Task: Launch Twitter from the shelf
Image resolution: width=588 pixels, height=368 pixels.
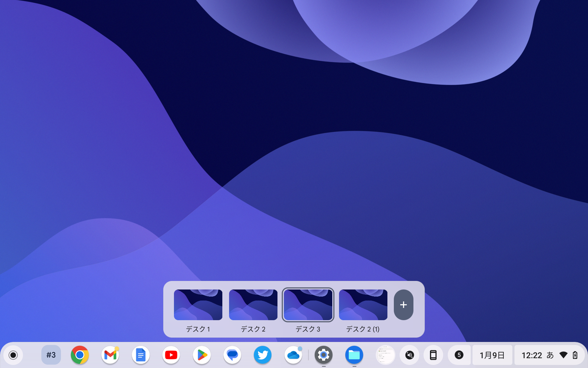Action: pos(262,355)
